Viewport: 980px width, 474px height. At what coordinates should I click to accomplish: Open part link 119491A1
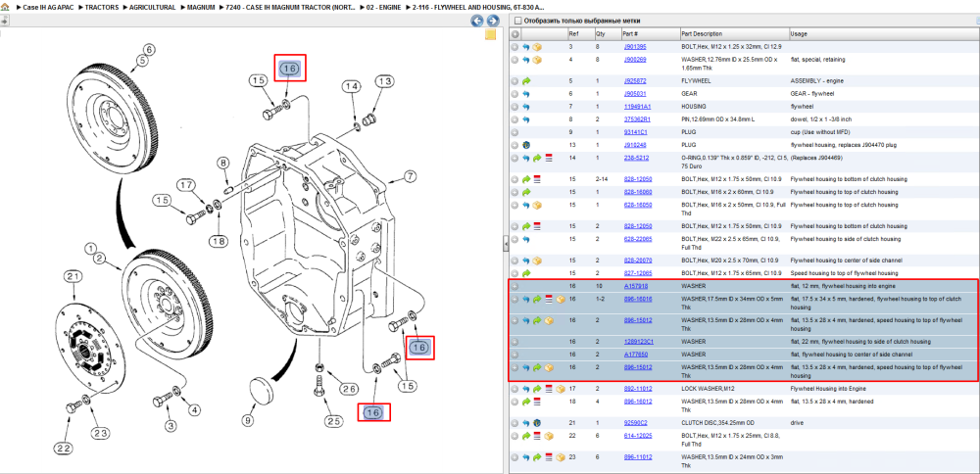637,107
